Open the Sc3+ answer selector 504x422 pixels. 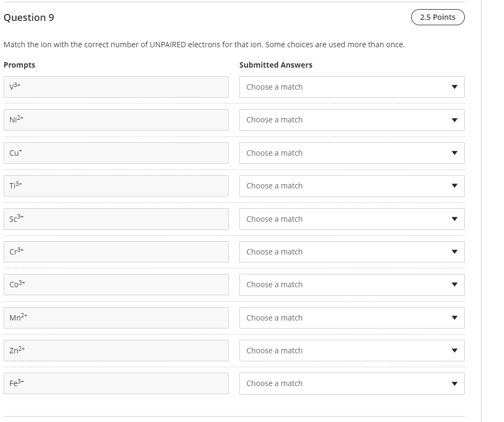[x=352, y=219]
